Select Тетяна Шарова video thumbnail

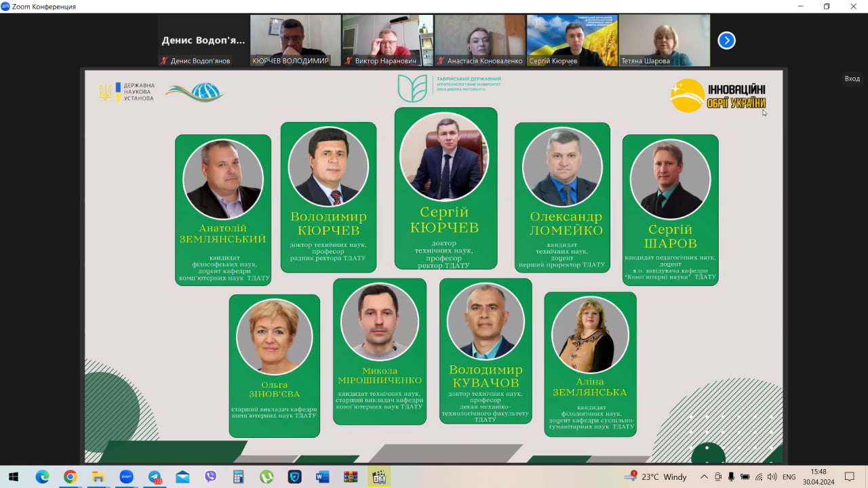pyautogui.click(x=664, y=41)
